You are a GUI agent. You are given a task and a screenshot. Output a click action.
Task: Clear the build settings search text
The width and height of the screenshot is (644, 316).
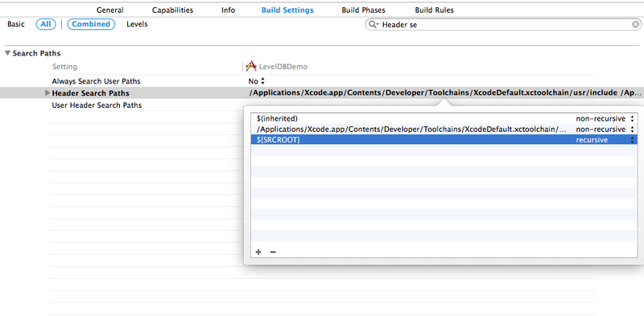point(635,25)
